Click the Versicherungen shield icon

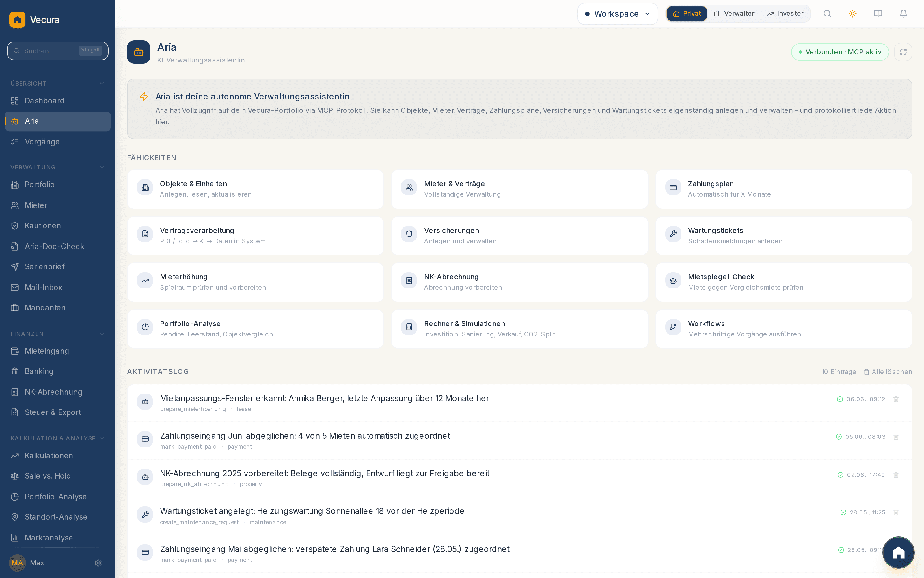(409, 234)
